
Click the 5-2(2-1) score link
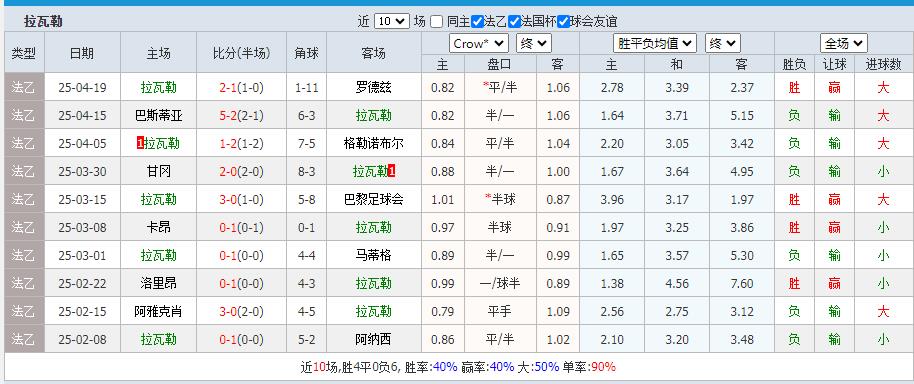pos(241,116)
